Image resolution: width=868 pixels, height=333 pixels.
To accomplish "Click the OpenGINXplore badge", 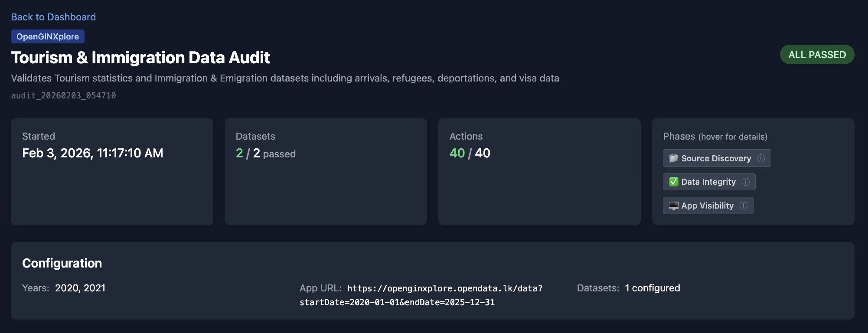I will (48, 36).
